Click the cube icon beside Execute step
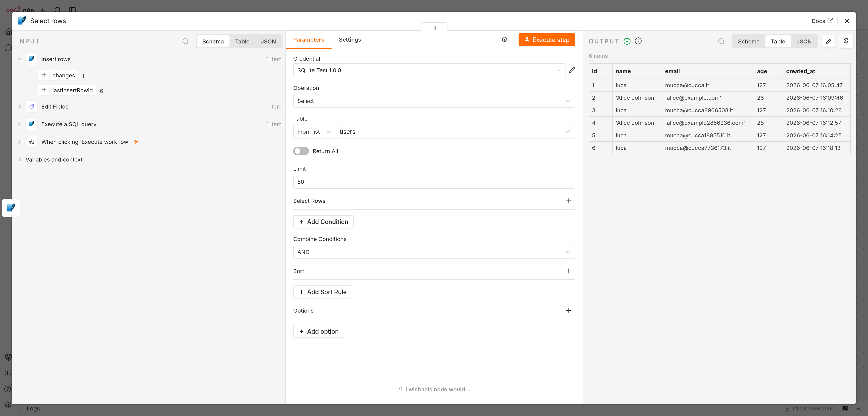Image resolution: width=868 pixels, height=416 pixels. pyautogui.click(x=504, y=40)
